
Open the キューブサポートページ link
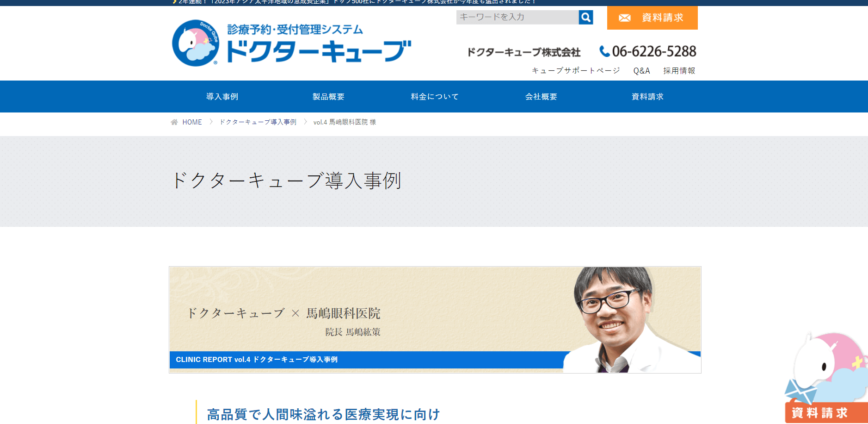(x=576, y=71)
